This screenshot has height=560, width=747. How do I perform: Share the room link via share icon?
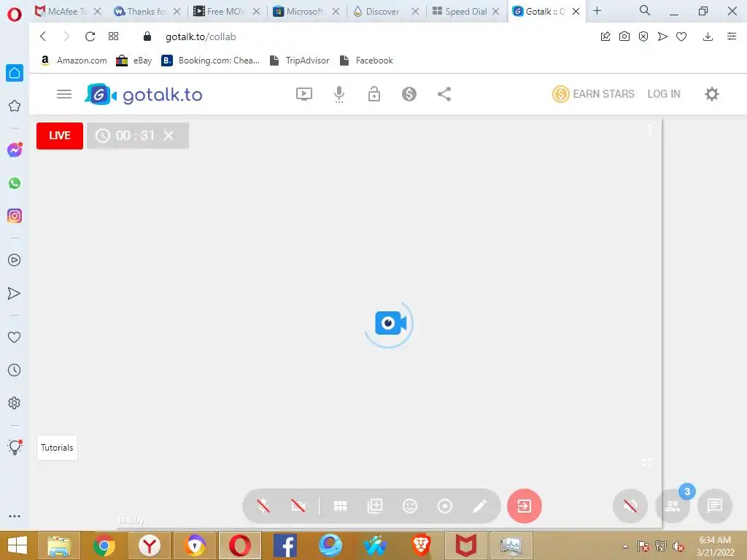[444, 94]
